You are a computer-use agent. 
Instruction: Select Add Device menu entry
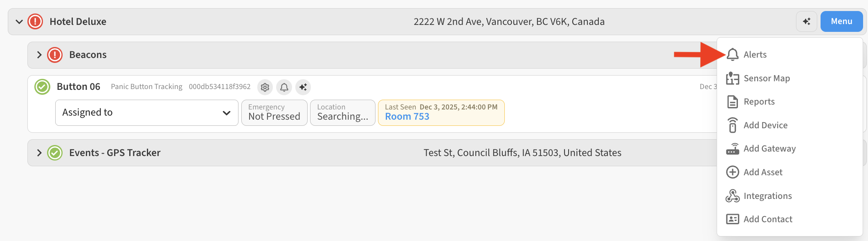click(x=765, y=125)
